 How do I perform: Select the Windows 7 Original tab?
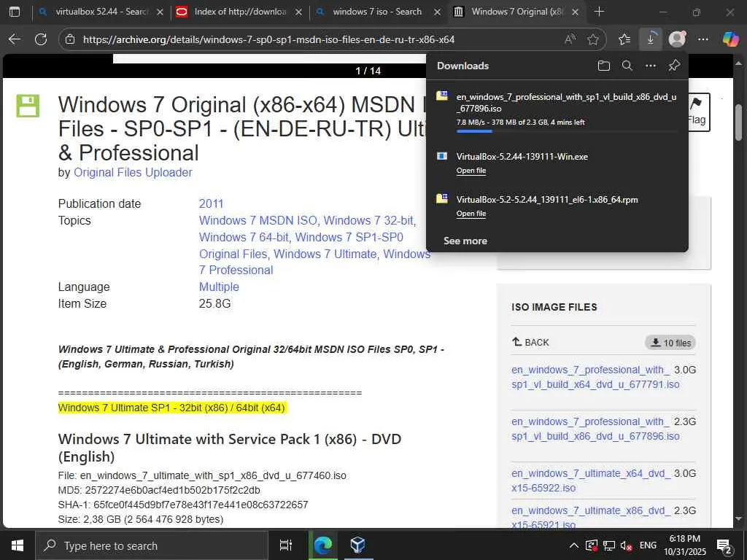(x=516, y=12)
